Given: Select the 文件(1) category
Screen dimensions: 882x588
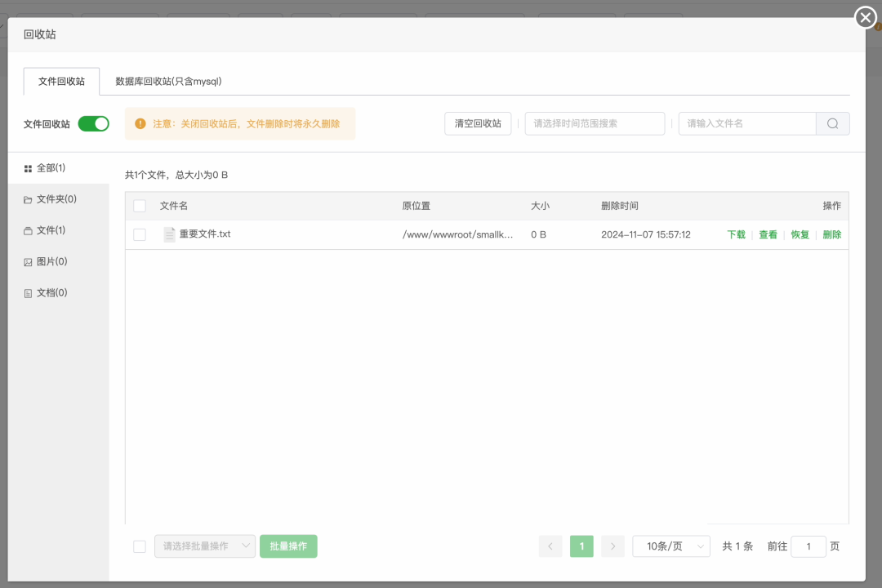Looking at the screenshot, I should coord(59,230).
